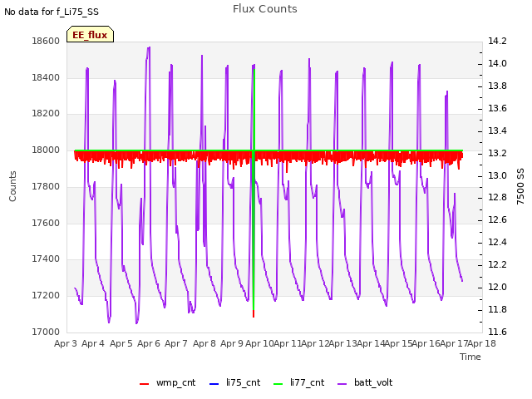Click the 'No data for f_Li75_SS' message

(52, 12)
